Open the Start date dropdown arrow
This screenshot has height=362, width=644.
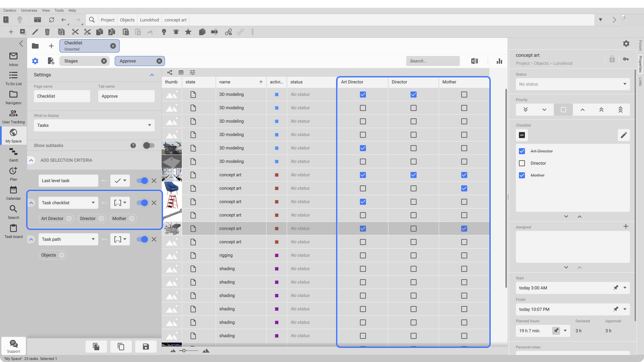[625, 288]
